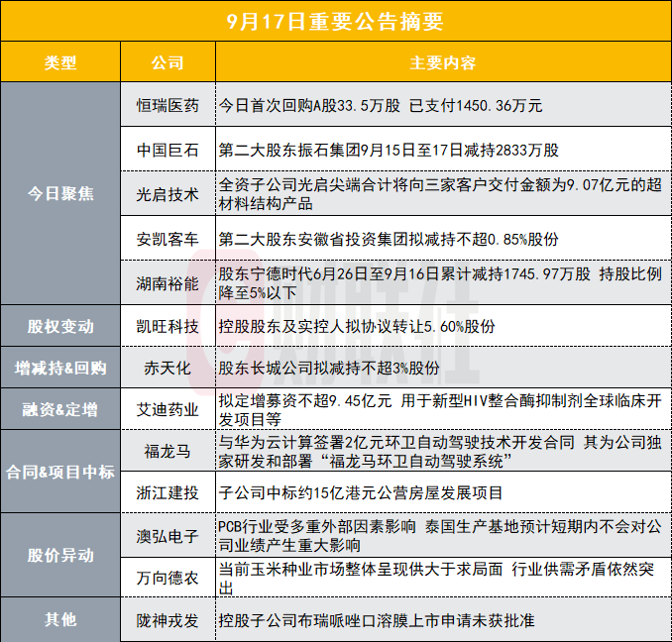672x642 pixels.
Task: Select company cell 凯旺科技
Action: point(168,326)
